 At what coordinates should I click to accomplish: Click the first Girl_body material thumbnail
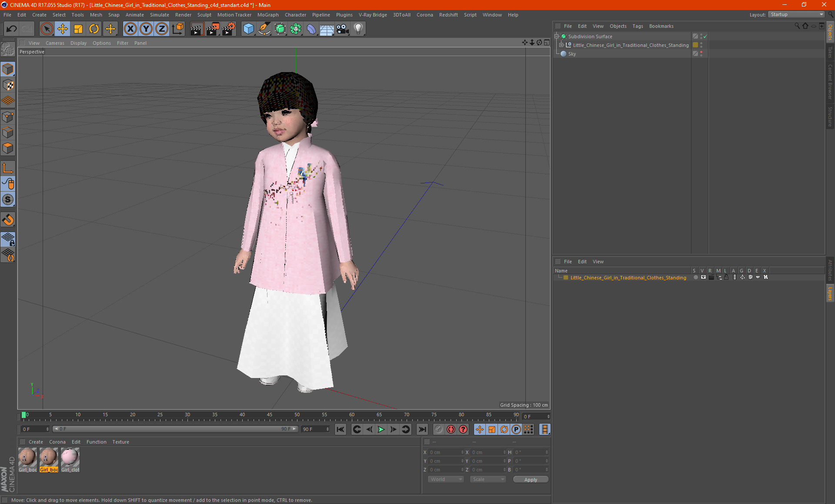coord(27,458)
